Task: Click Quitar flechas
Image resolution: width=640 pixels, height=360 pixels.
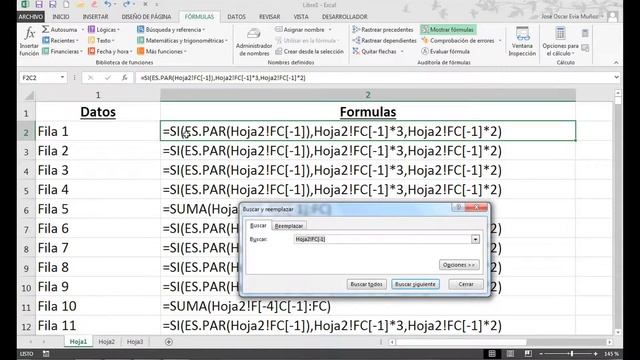Action: [x=374, y=51]
